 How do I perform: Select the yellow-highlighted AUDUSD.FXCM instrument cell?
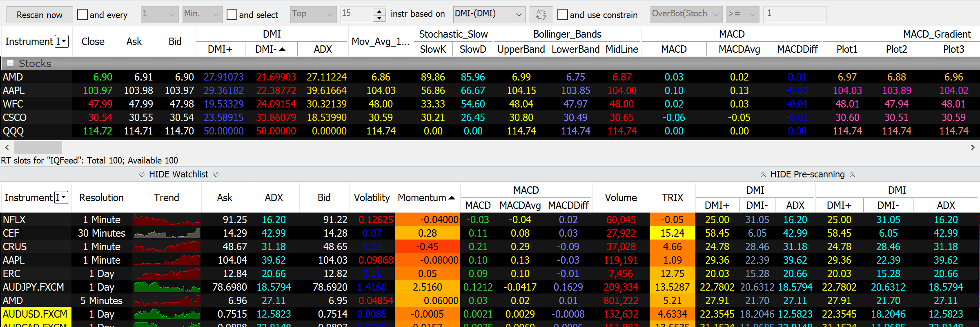tap(36, 314)
